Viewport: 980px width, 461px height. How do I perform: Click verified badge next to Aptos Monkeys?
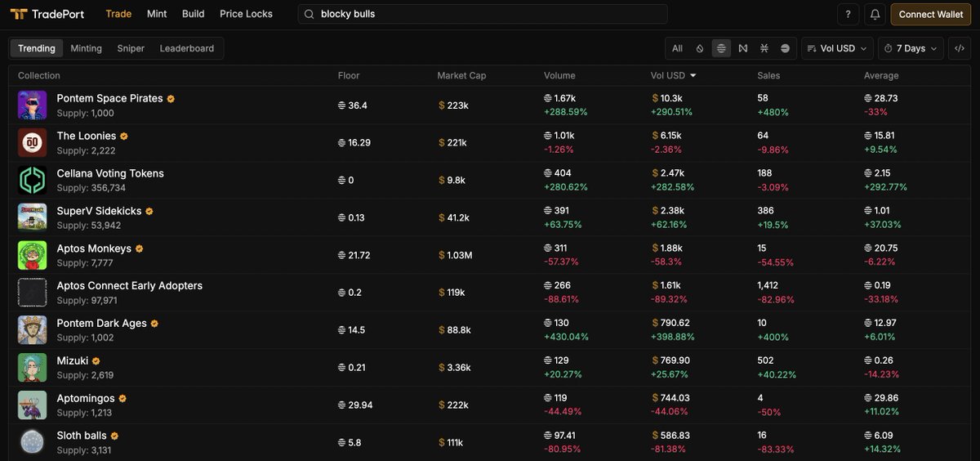point(139,249)
